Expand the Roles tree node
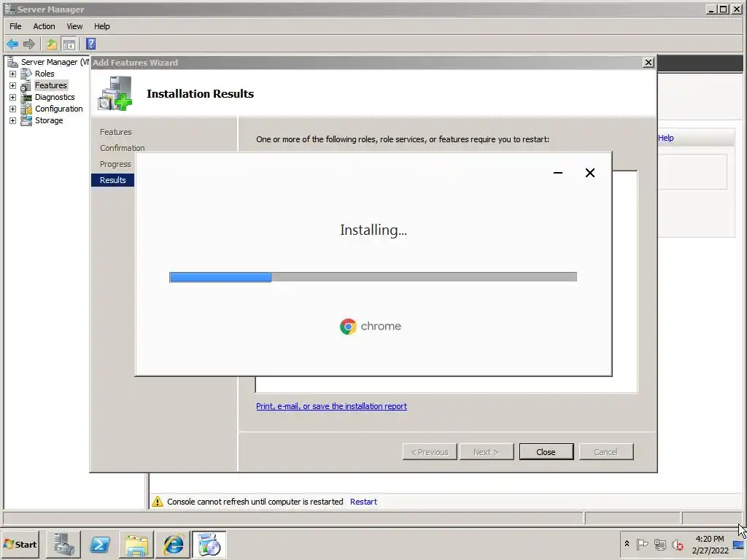Screen dimensions: 747x560 pos(13,74)
